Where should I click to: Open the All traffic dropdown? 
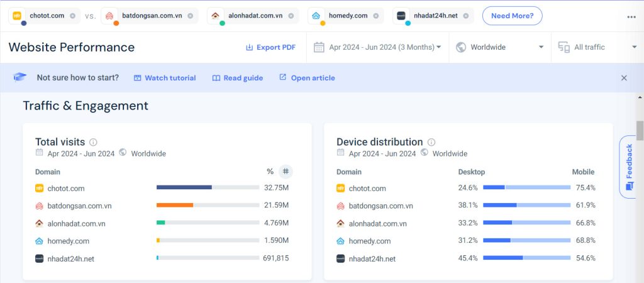tap(597, 47)
